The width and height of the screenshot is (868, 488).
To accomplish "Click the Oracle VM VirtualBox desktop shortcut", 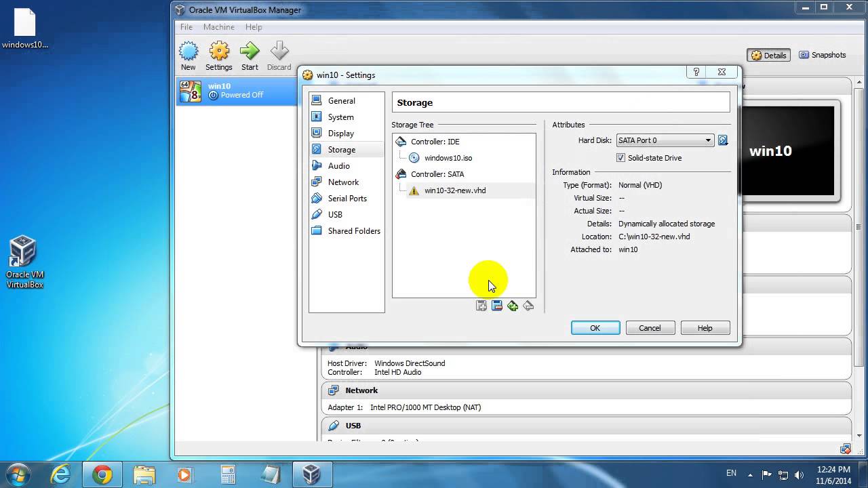I will tap(24, 262).
